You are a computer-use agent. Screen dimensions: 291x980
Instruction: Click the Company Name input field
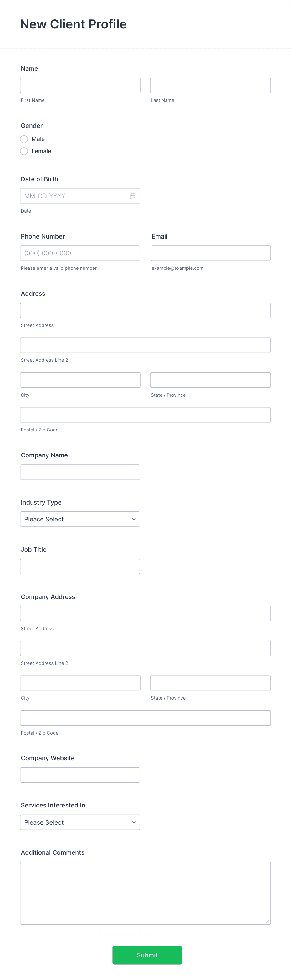pos(80,471)
